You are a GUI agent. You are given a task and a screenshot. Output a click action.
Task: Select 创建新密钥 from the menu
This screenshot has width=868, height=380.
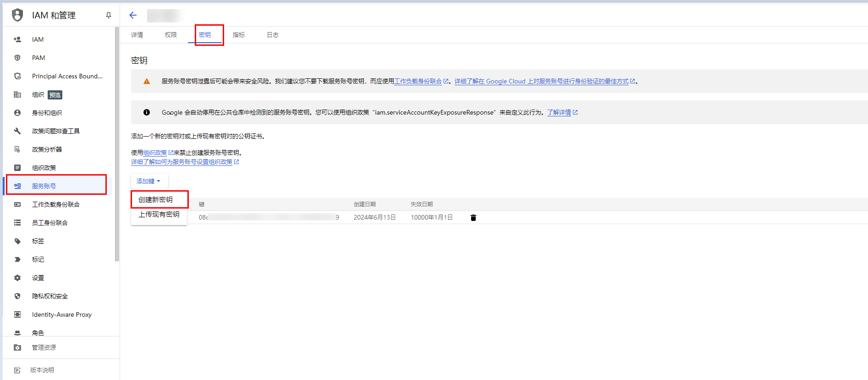point(159,199)
